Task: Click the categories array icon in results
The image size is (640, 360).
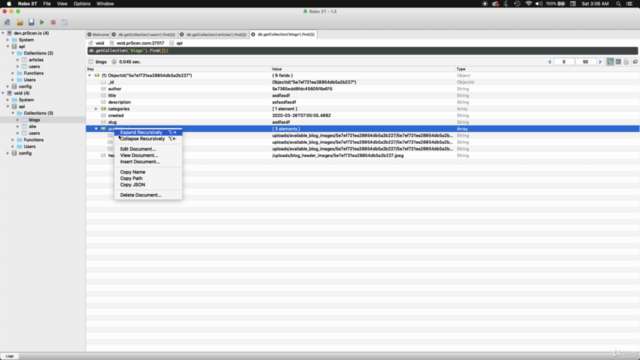Action: 104,109
